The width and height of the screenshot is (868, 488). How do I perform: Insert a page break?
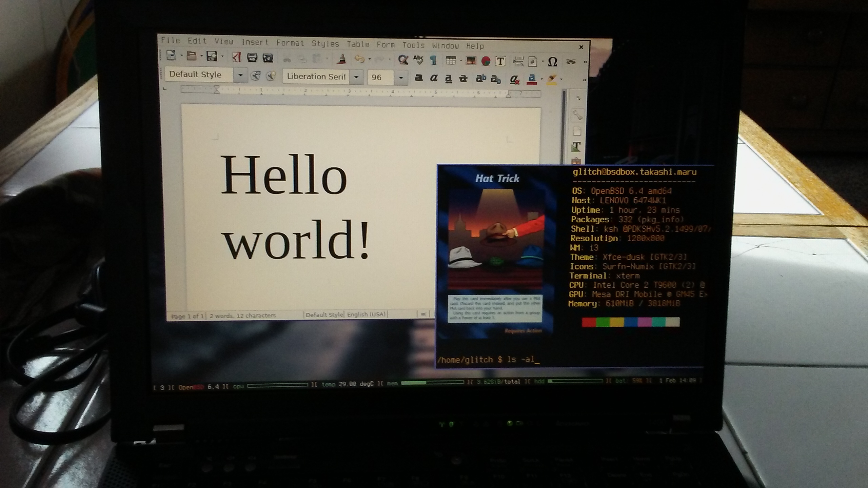point(518,62)
